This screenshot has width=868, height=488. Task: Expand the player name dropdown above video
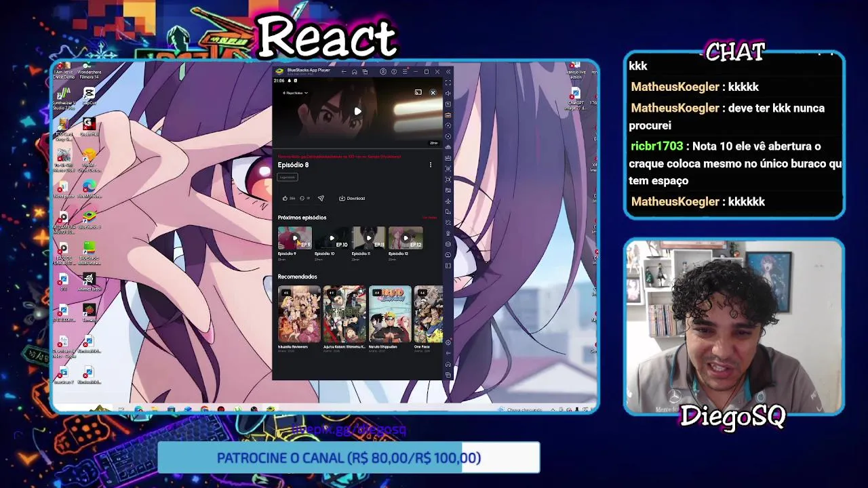pos(296,93)
